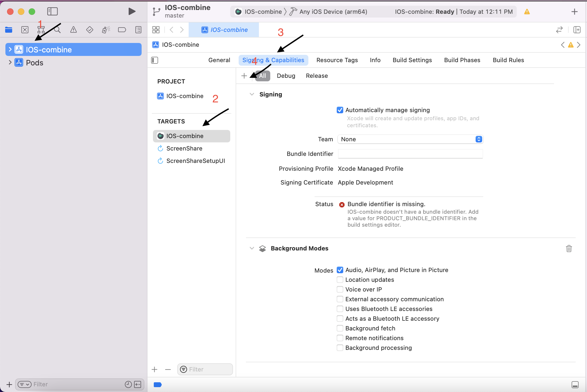The height and width of the screenshot is (392, 587).
Task: Enable Background processing mode
Action: (340, 348)
